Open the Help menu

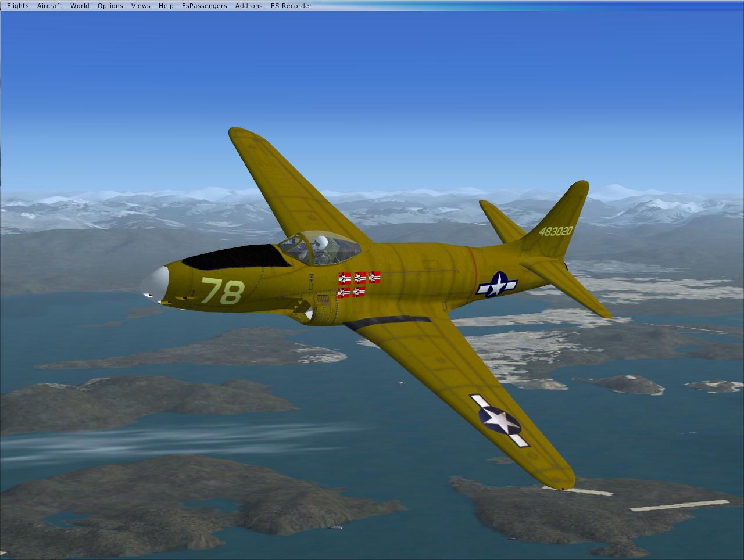point(166,6)
